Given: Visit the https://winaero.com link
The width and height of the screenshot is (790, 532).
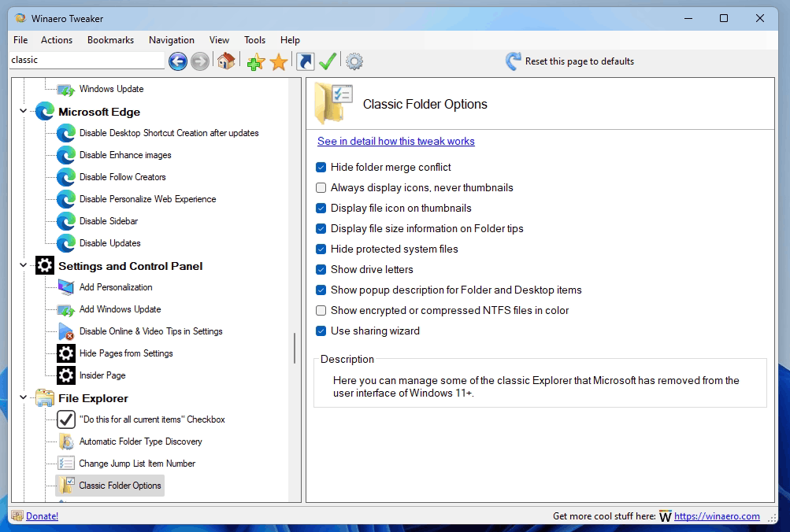Looking at the screenshot, I should point(717,516).
